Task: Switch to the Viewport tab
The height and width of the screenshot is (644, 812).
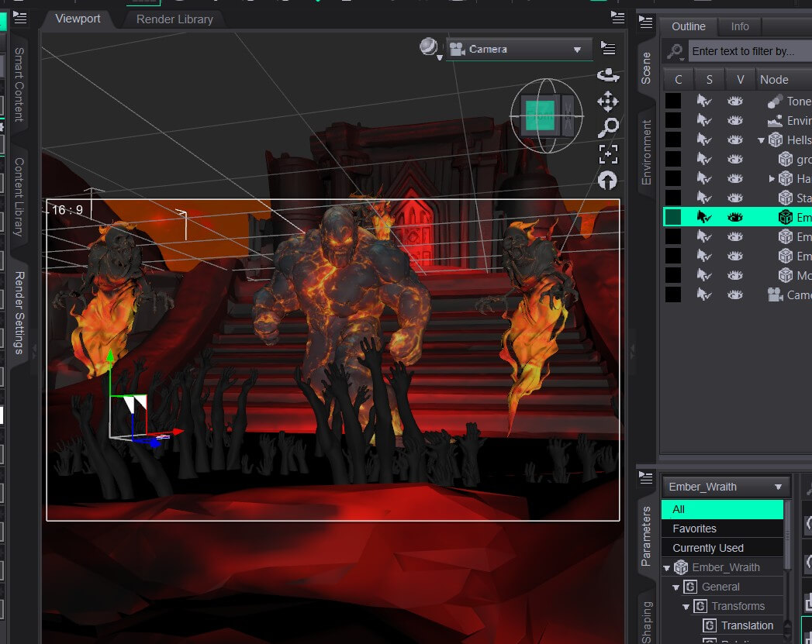Action: (78, 19)
